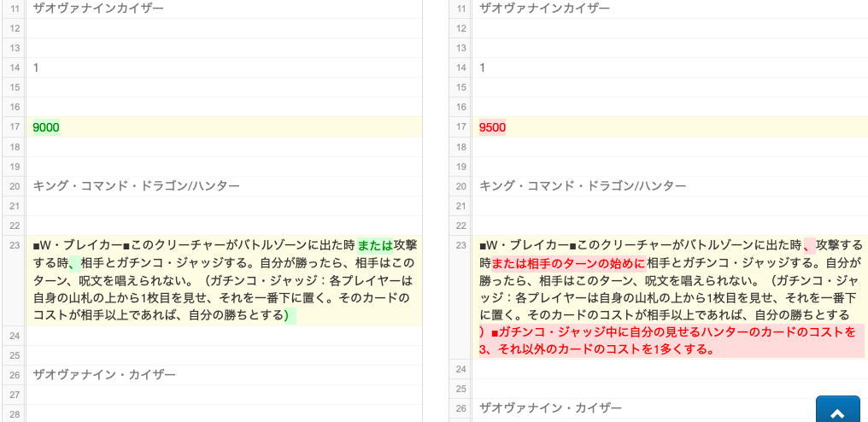868x422 pixels.
Task: Select the green highlighted value 9000 in left pane
Action: 46,127
